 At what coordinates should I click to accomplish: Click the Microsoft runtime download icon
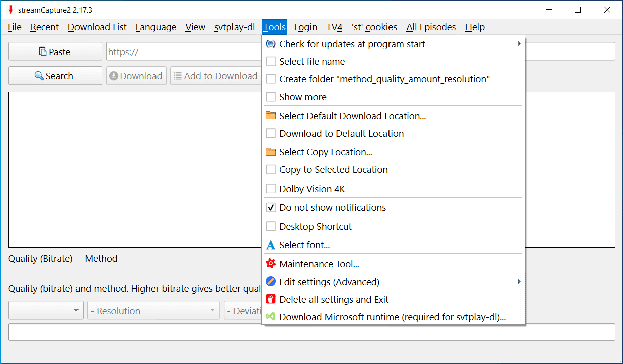tap(271, 317)
